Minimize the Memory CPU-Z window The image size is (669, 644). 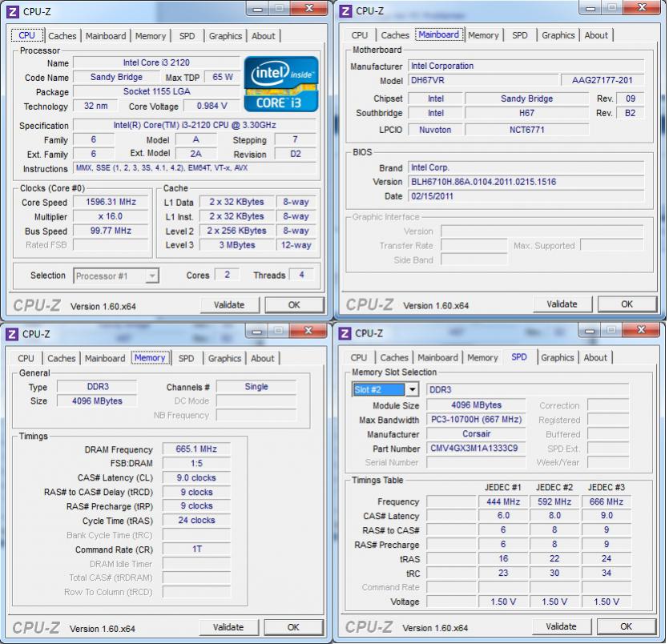tap(257, 331)
